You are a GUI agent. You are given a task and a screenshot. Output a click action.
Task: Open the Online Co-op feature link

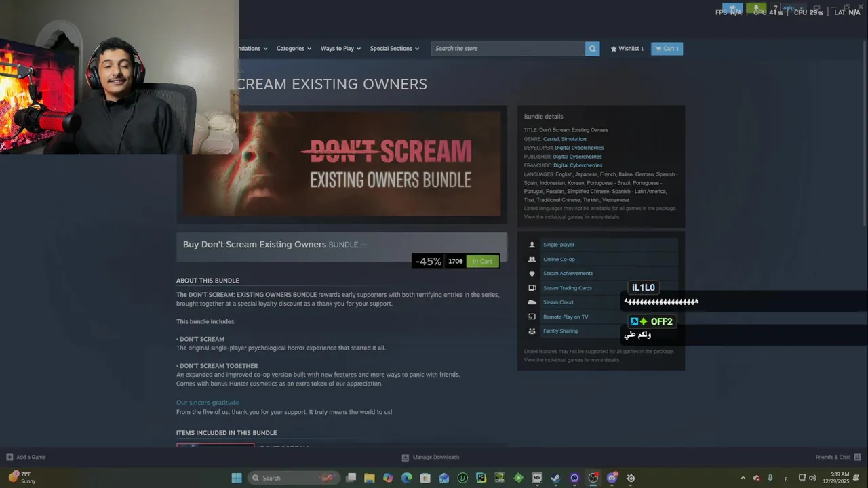(x=559, y=259)
